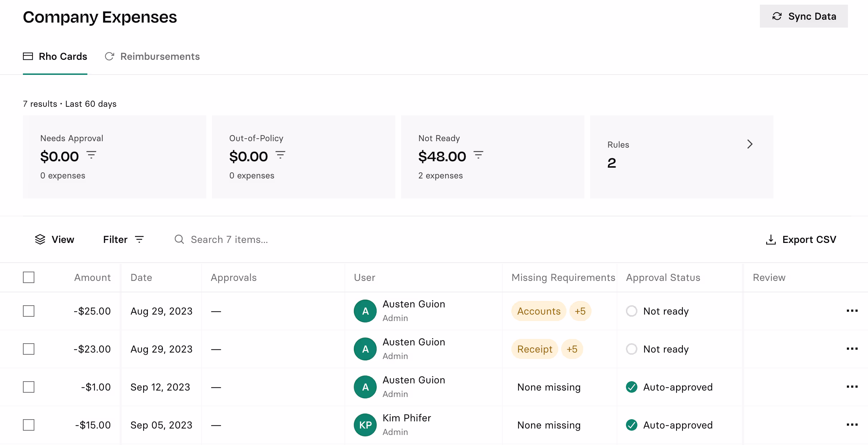Select the -$15.00 expense checkbox
868x445 pixels.
pyautogui.click(x=29, y=425)
